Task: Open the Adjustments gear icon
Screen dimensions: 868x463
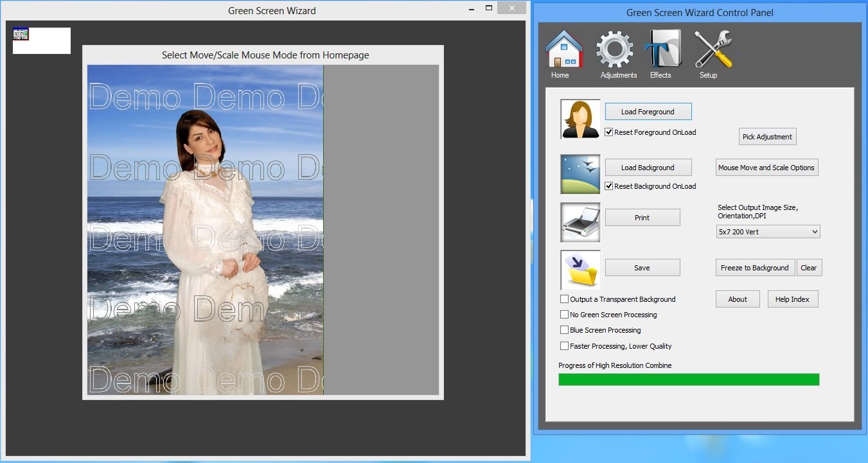Action: pyautogui.click(x=615, y=49)
